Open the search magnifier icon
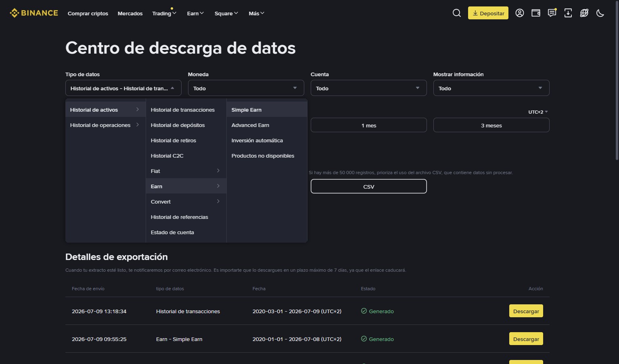 tap(457, 13)
